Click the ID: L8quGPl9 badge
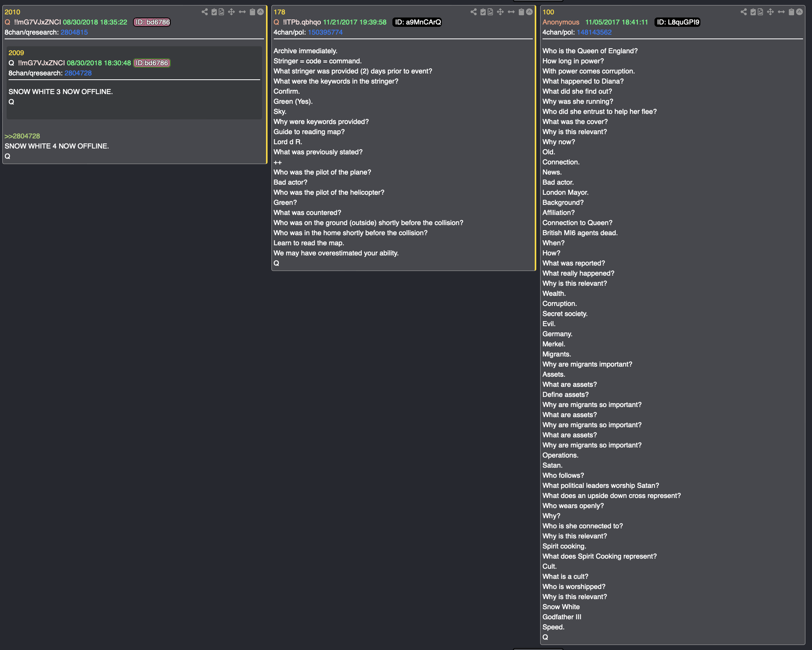812x650 pixels. (677, 22)
